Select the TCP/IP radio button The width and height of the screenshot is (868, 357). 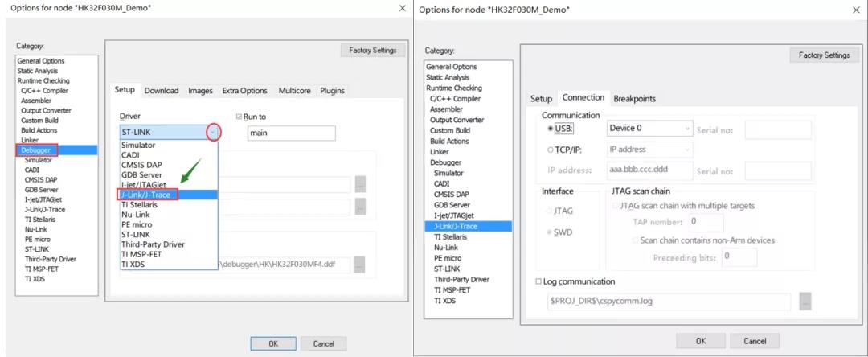(x=551, y=150)
